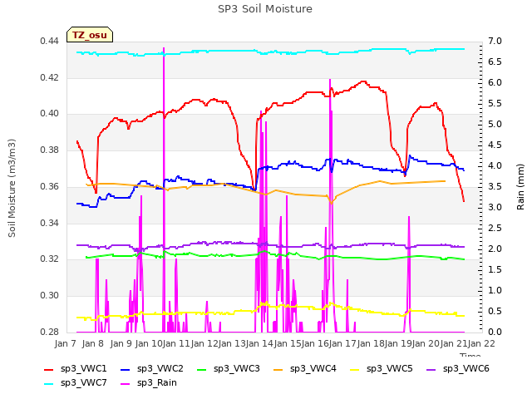This screenshot has height=399, width=532.
Task: Click the 3.5 rain axis value
Action: (x=495, y=186)
